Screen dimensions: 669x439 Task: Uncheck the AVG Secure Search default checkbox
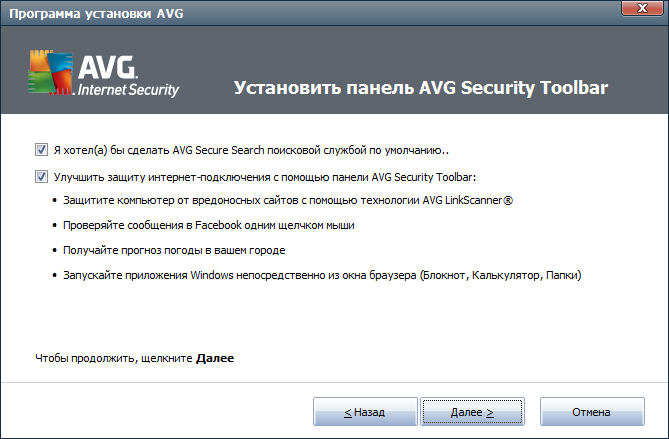[x=41, y=150]
